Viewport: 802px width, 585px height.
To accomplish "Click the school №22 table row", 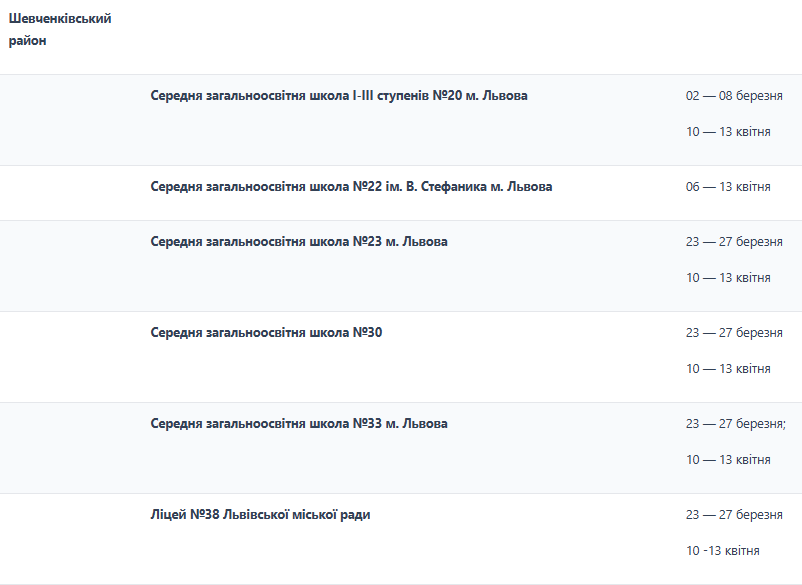I will pyautogui.click(x=401, y=193).
